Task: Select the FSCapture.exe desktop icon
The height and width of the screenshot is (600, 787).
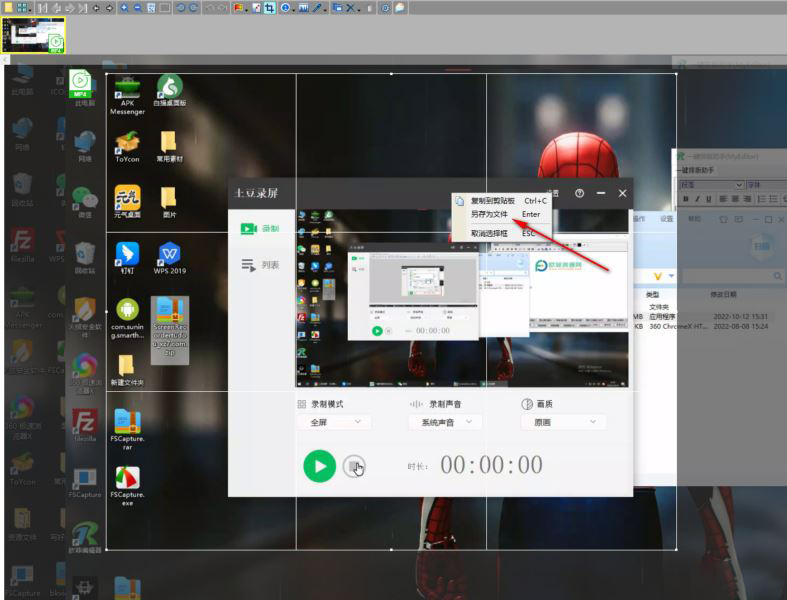Action: pos(127,486)
